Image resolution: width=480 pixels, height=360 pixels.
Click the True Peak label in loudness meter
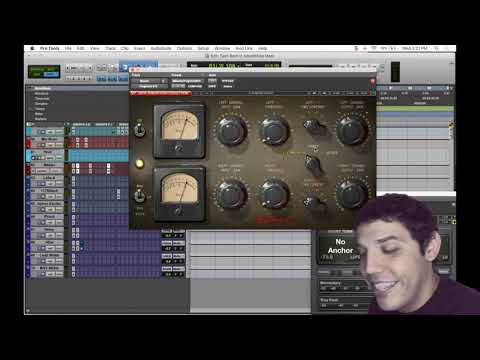[329, 300]
